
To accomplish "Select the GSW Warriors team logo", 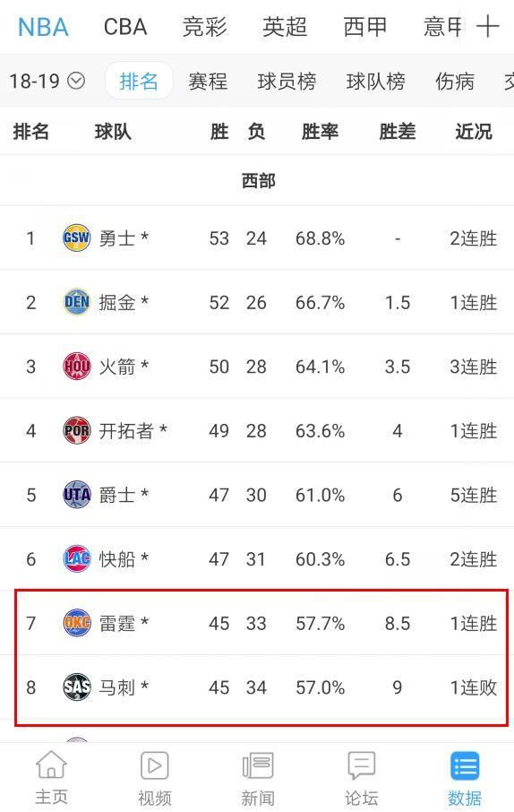I will point(77,238).
